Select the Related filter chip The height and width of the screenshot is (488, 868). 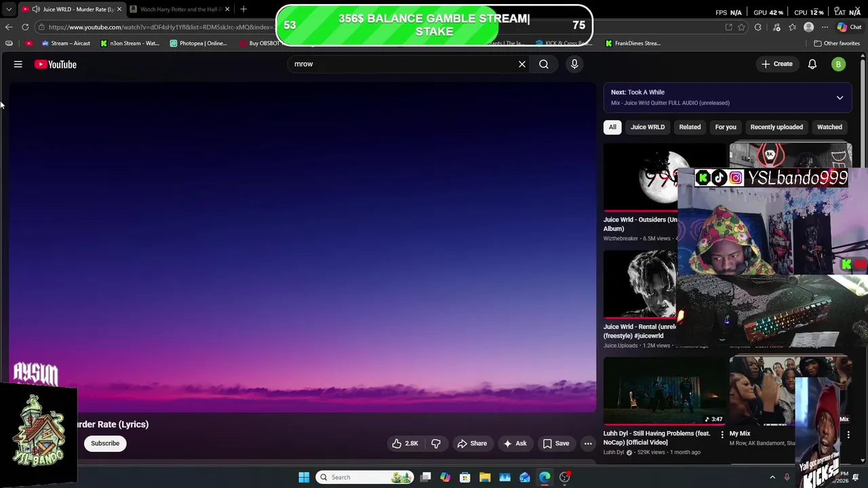pos(690,127)
